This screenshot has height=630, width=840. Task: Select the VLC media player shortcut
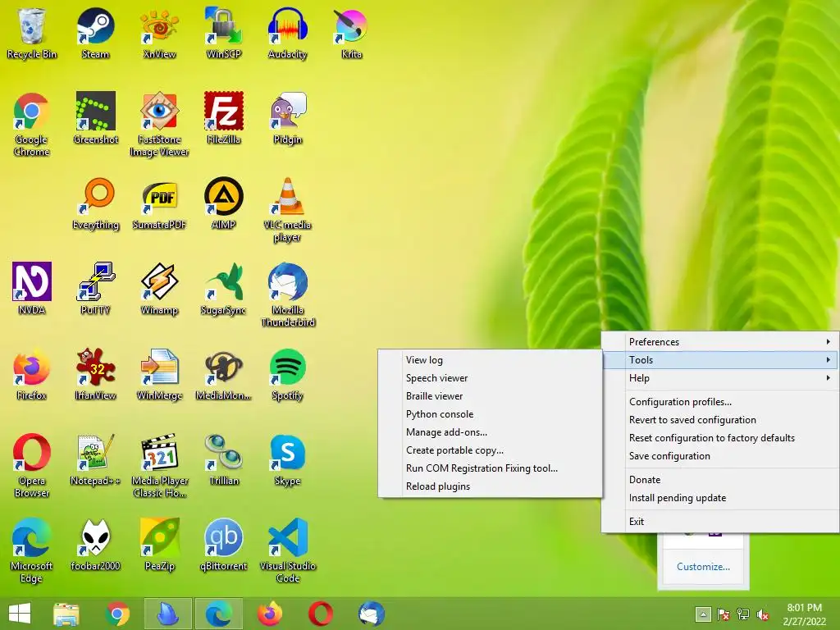pos(288,210)
